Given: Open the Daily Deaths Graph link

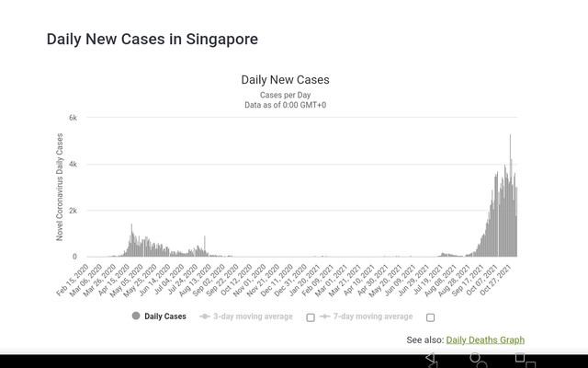Looking at the screenshot, I should pyautogui.click(x=485, y=339).
